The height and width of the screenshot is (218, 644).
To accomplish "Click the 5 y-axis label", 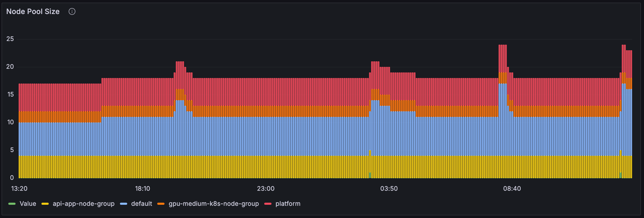I will [x=12, y=150].
